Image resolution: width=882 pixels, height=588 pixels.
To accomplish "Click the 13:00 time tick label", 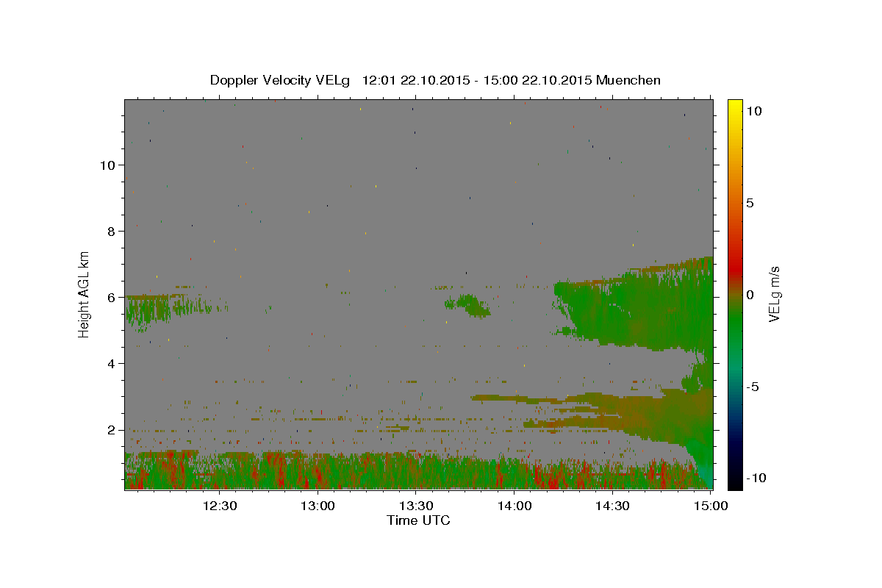I will pos(318,506).
